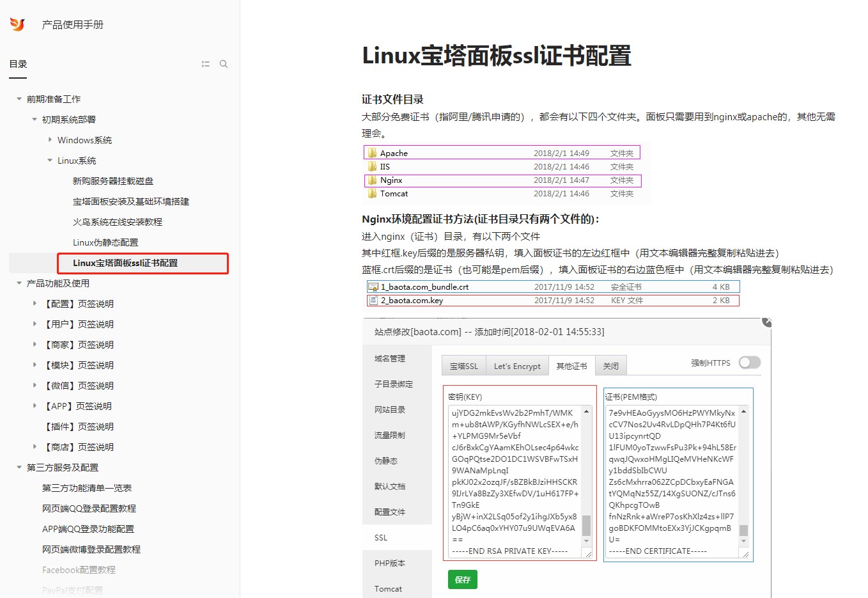
Task: Expand the 【配置】页签说明 node
Action: click(x=35, y=304)
